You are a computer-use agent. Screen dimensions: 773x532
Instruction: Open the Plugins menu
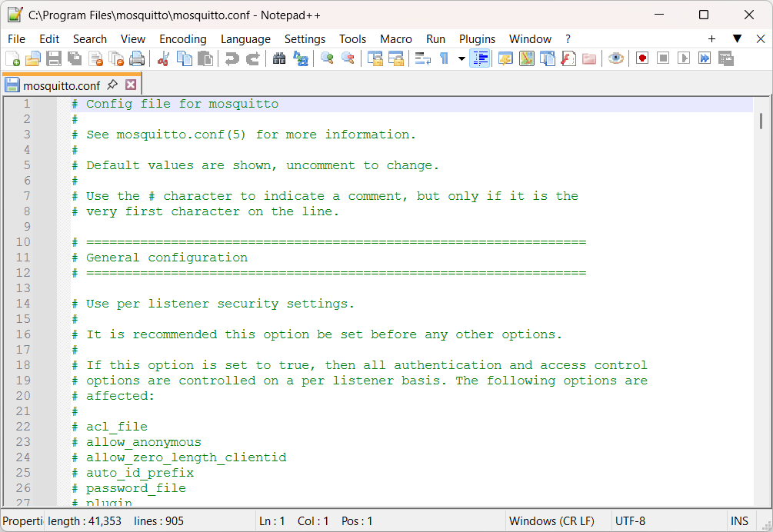pos(477,39)
